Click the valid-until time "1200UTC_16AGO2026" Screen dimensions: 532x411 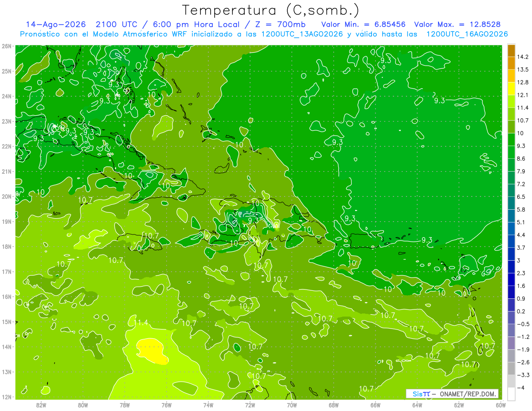point(467,34)
